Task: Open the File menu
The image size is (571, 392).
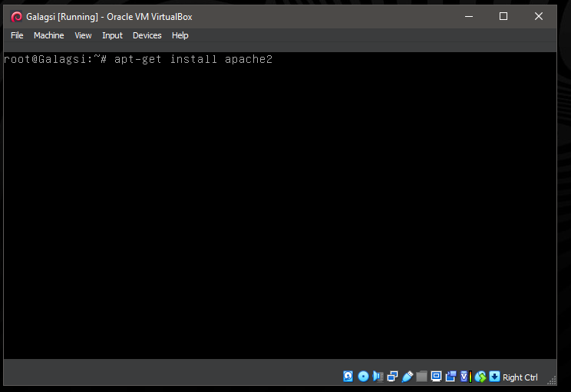Action: click(17, 35)
